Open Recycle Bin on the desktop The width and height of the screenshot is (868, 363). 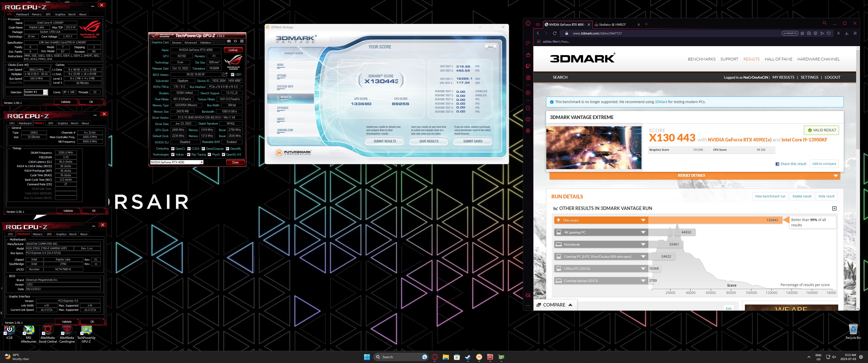click(853, 332)
